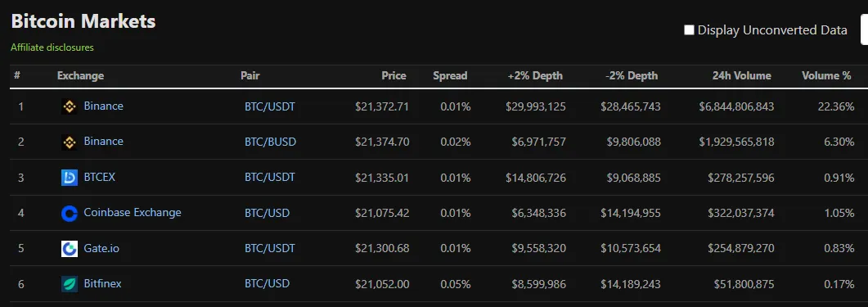
Task: Enable the Display Unconverted Data checkbox
Action: click(689, 30)
